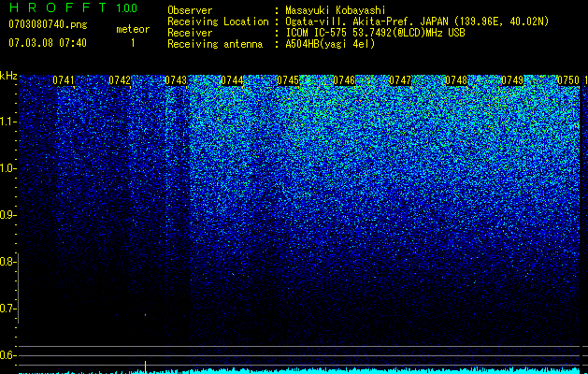The width and height of the screenshot is (588, 374).
Task: Click the Observer label
Action: (x=190, y=10)
